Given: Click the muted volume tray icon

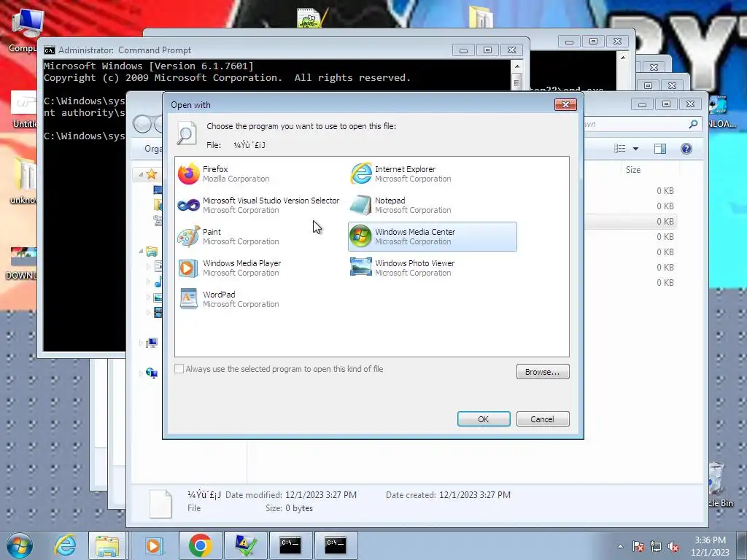Looking at the screenshot, I should point(673,547).
